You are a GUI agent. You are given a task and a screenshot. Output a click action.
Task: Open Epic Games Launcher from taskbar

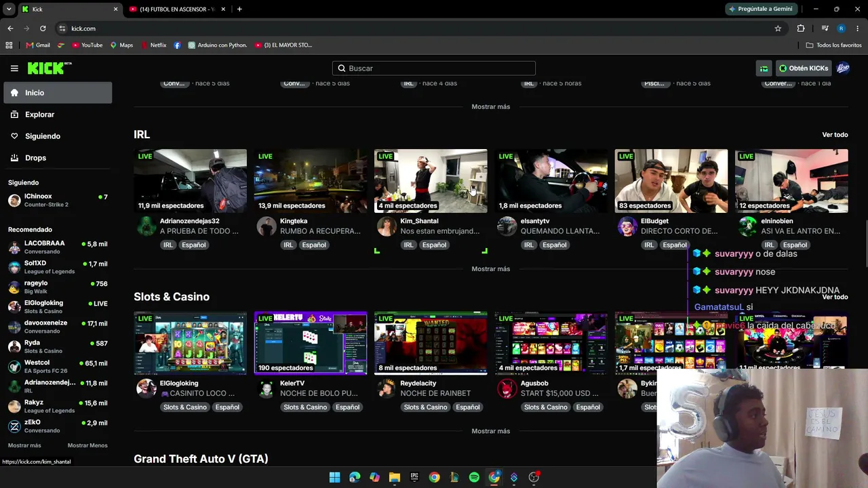coord(414,477)
